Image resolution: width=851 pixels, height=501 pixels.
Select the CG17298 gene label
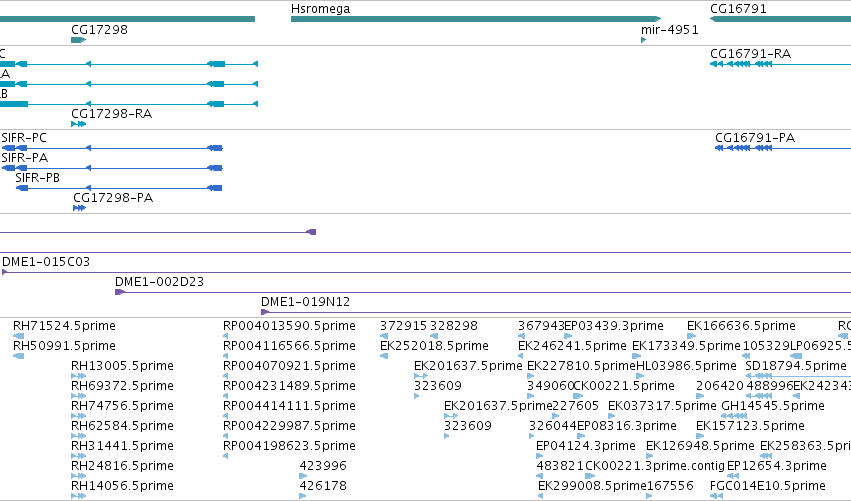(99, 29)
